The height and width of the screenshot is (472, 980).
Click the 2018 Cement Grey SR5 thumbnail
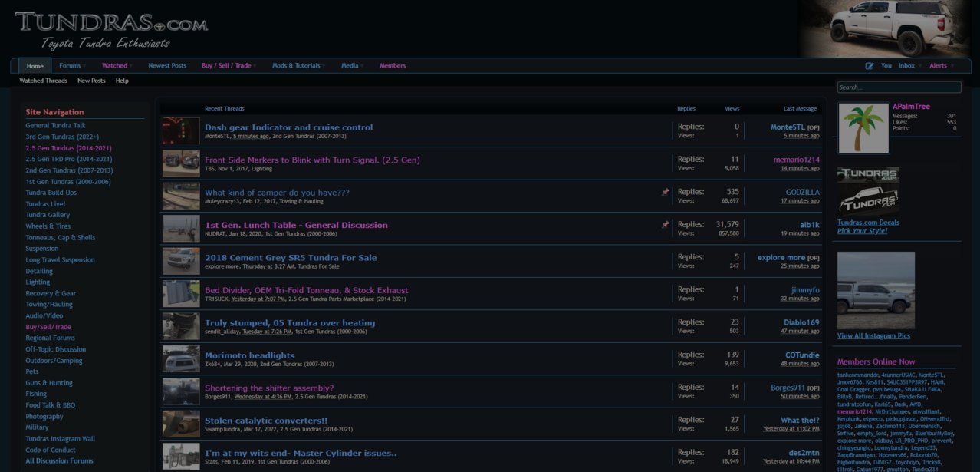[x=181, y=261]
